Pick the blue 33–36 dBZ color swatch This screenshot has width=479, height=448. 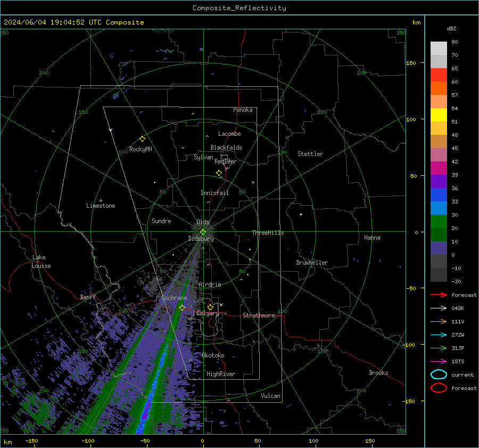click(439, 195)
